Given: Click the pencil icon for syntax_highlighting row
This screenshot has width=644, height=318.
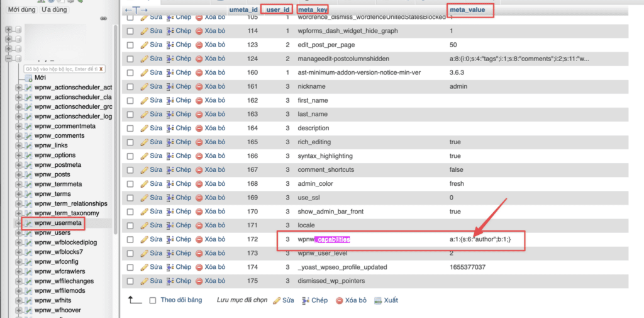Looking at the screenshot, I should [144, 156].
